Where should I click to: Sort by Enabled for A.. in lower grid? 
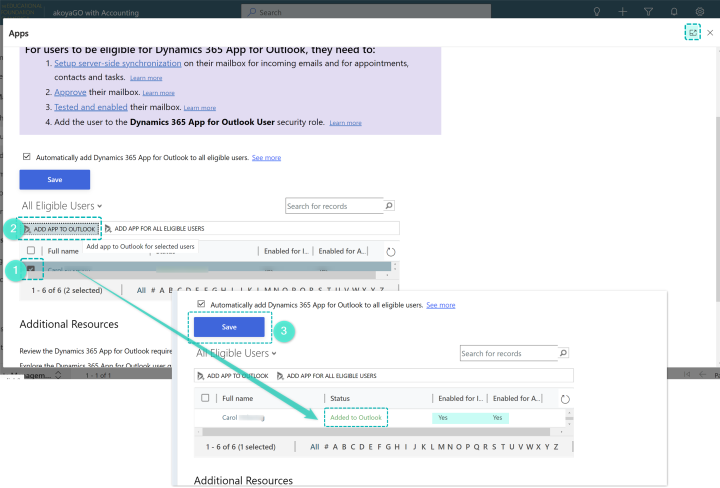(516, 398)
